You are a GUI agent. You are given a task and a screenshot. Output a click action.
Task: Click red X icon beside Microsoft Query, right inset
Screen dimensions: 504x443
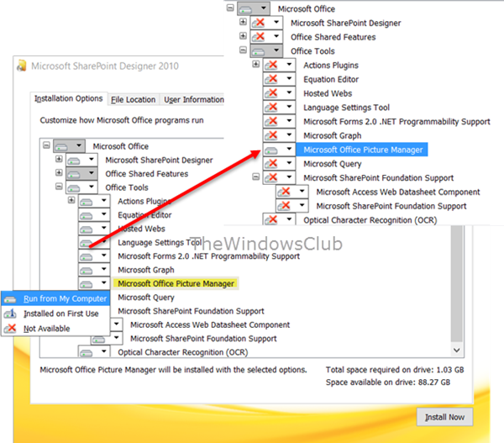pyautogui.click(x=271, y=163)
